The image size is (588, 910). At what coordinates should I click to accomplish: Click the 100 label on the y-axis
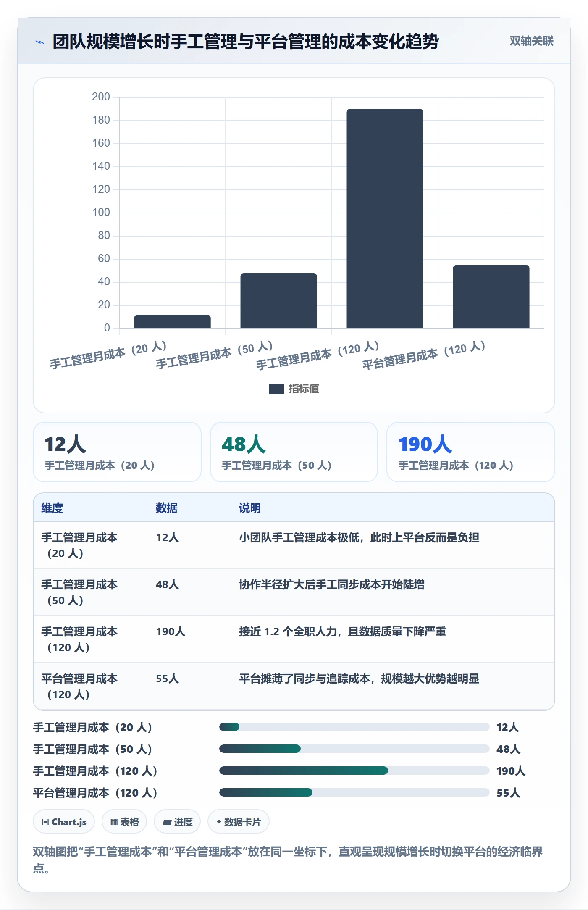(x=101, y=213)
